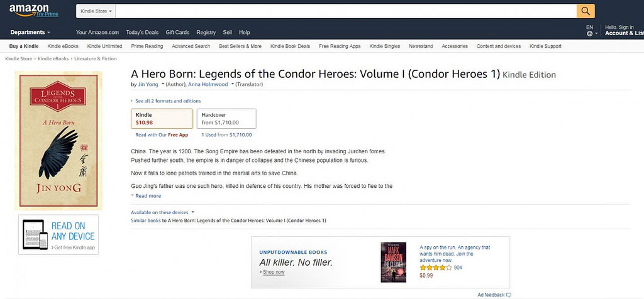Open See all 2 formats and editions
This screenshot has height=299, width=644.
pos(168,101)
